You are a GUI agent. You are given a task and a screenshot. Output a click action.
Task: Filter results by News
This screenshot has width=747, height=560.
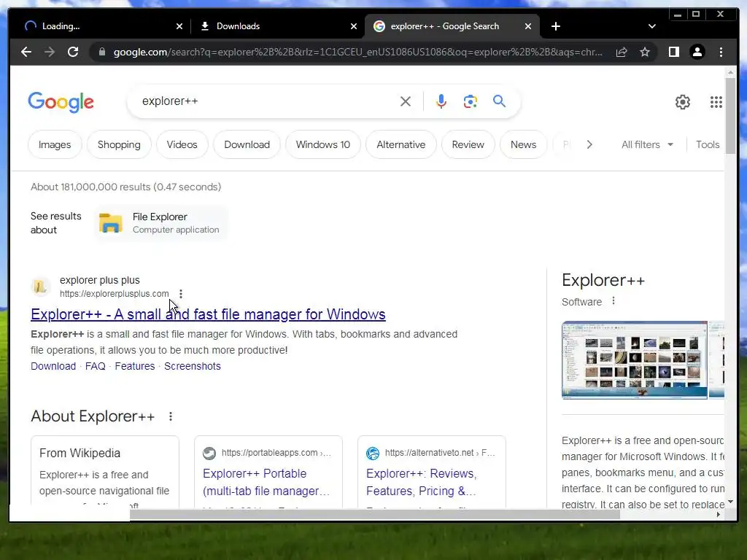click(x=523, y=144)
